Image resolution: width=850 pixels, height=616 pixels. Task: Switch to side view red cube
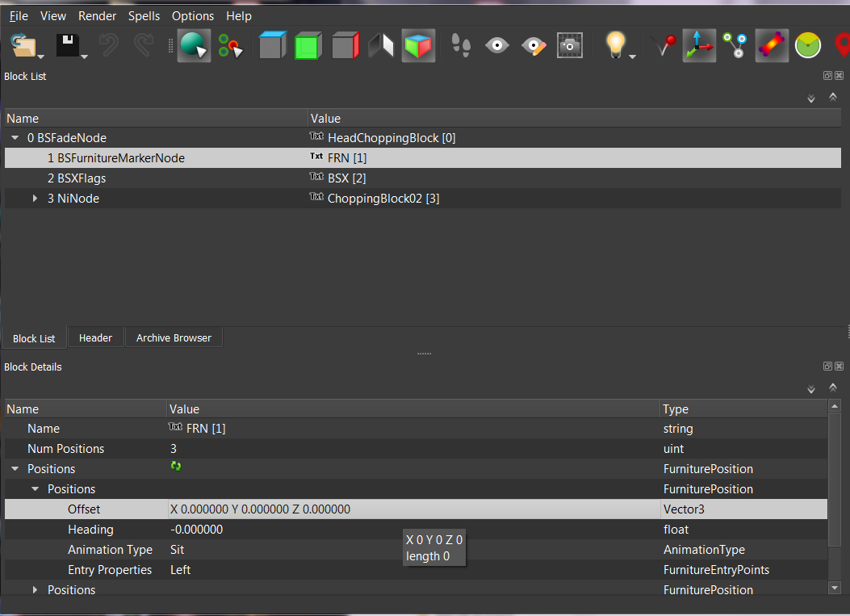[x=345, y=45]
